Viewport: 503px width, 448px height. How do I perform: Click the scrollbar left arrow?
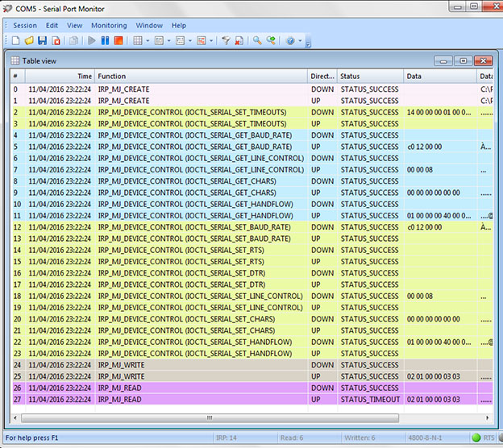(15, 418)
